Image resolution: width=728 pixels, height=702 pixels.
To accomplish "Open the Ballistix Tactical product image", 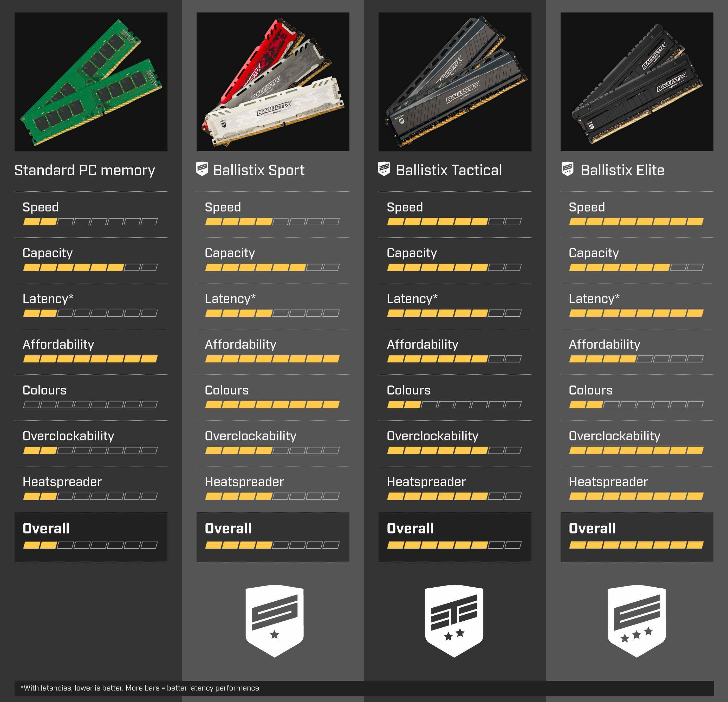I will pos(455,82).
